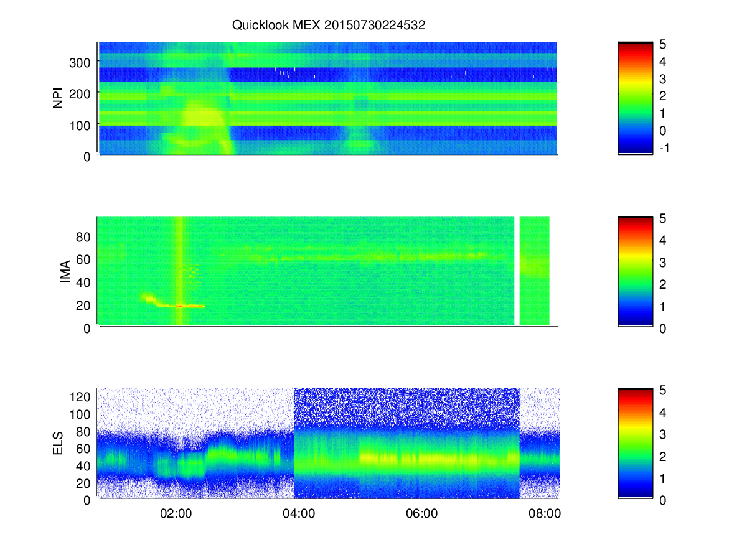This screenshot has height=560, width=747.
Task: Click the "NPI" y-axis label
Action: [59, 98]
